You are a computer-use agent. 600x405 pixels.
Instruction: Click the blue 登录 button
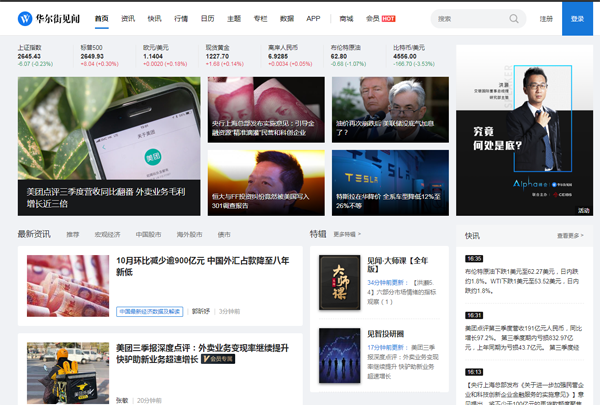click(577, 19)
